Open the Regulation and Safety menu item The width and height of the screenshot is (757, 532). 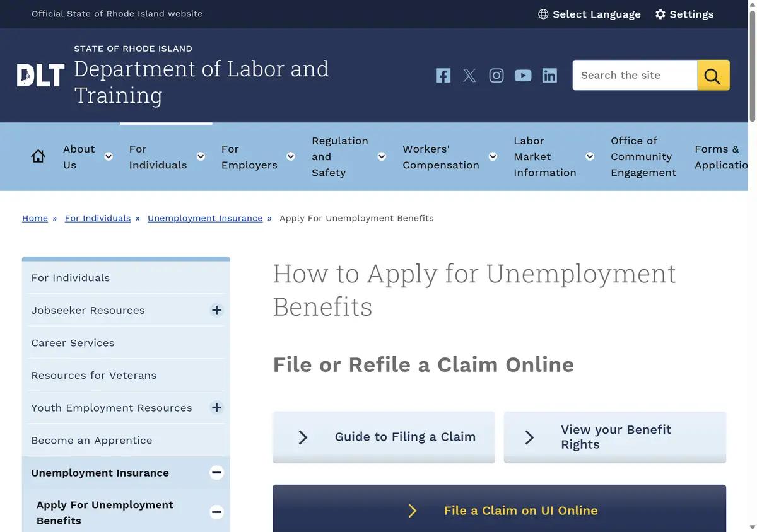pos(340,156)
